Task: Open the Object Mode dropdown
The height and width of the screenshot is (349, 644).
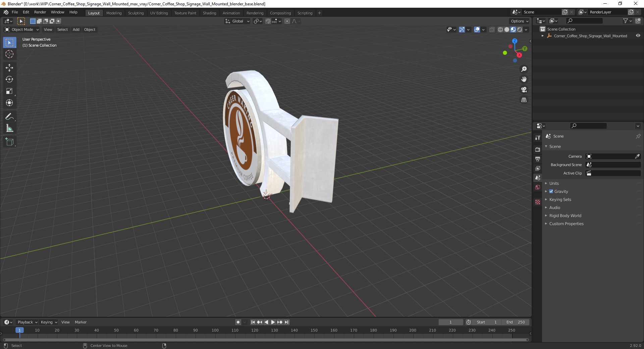Action: (x=22, y=30)
